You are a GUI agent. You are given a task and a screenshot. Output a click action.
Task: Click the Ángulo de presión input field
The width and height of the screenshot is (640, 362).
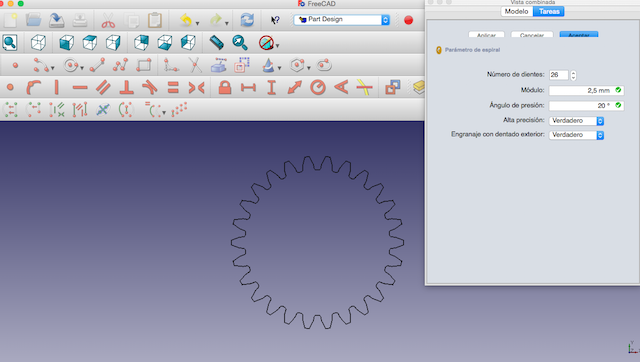(x=586, y=106)
